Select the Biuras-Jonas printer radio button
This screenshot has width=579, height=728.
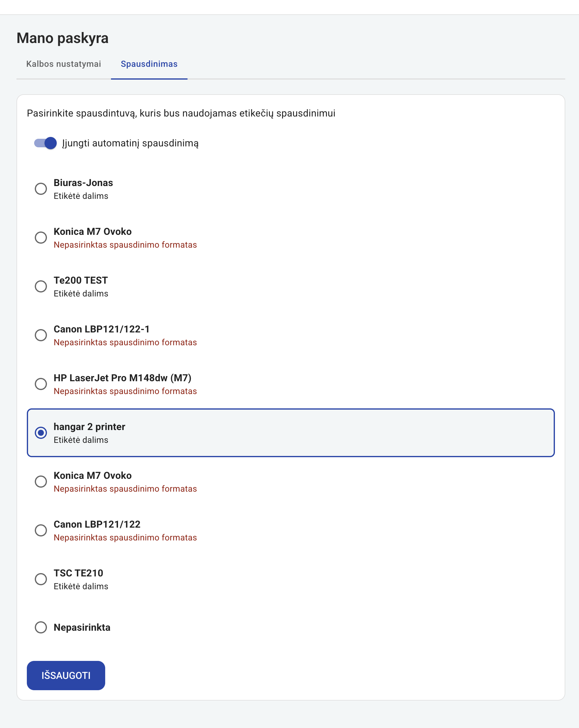pyautogui.click(x=41, y=189)
